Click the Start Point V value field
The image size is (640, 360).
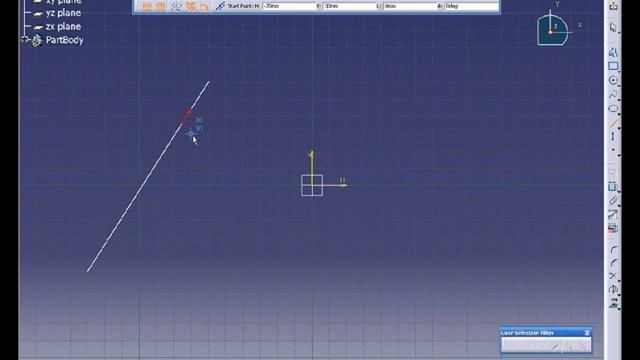[349, 6]
